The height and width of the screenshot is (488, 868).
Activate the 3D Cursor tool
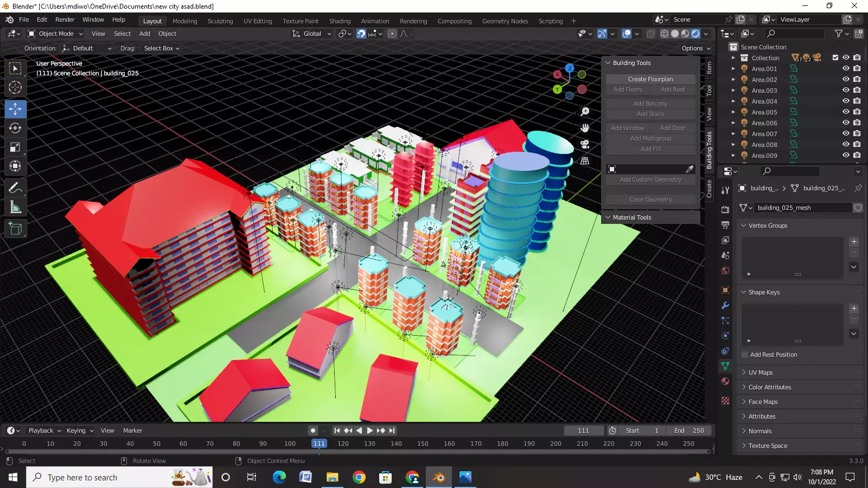click(15, 87)
